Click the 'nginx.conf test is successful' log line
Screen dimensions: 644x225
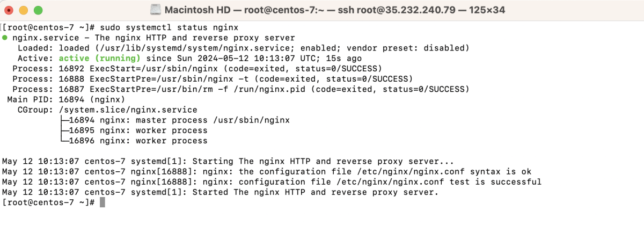point(272,182)
